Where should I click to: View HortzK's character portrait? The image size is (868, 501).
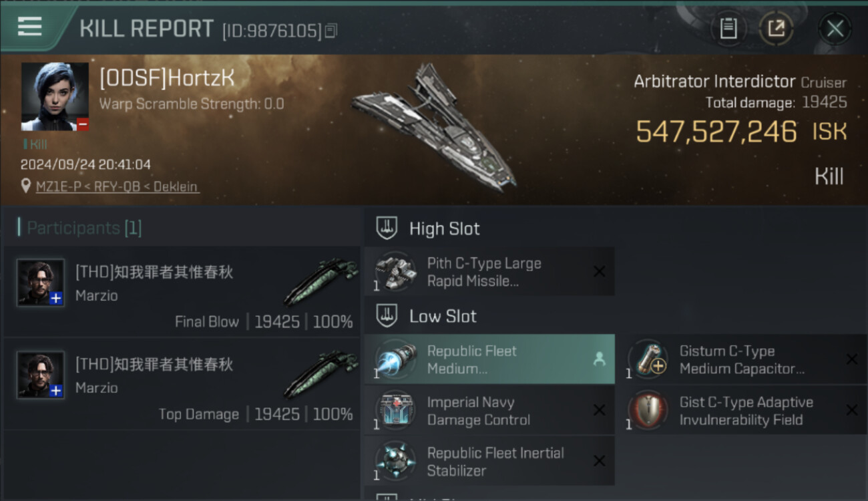coord(55,97)
